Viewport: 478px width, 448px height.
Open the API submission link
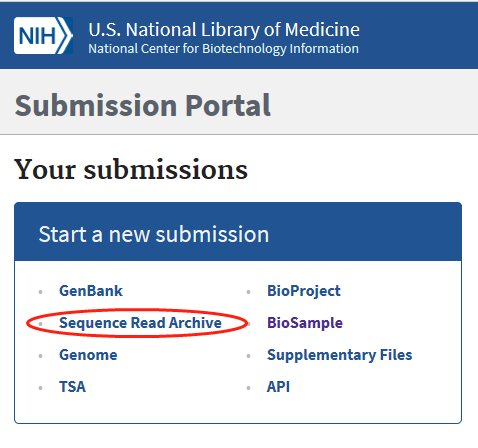278,387
